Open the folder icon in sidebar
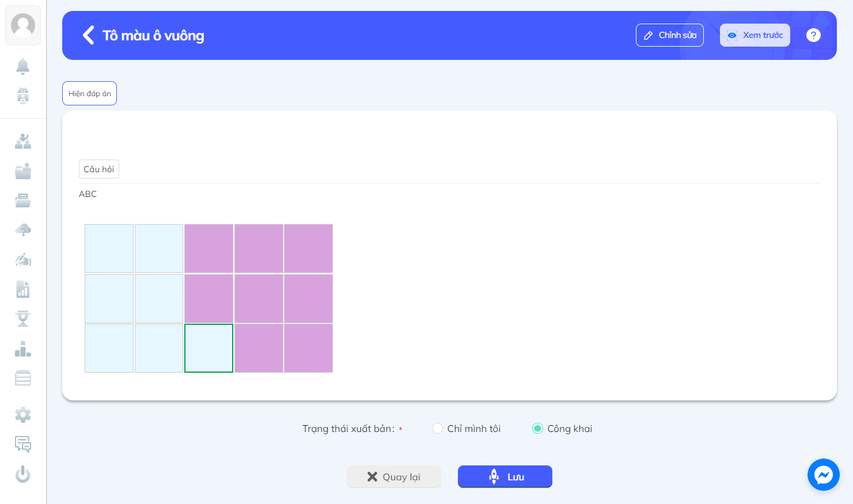853x504 pixels. pos(23,171)
